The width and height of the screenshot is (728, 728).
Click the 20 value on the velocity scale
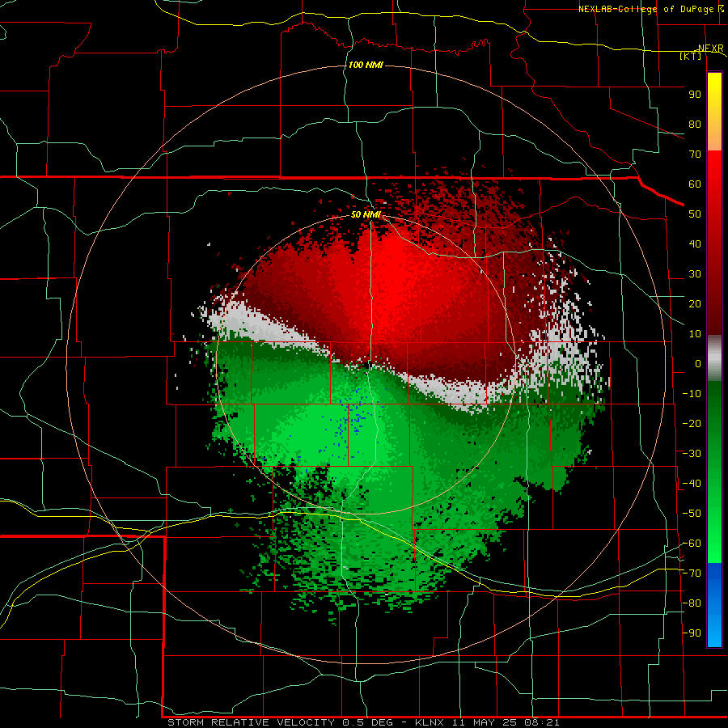[x=695, y=304]
